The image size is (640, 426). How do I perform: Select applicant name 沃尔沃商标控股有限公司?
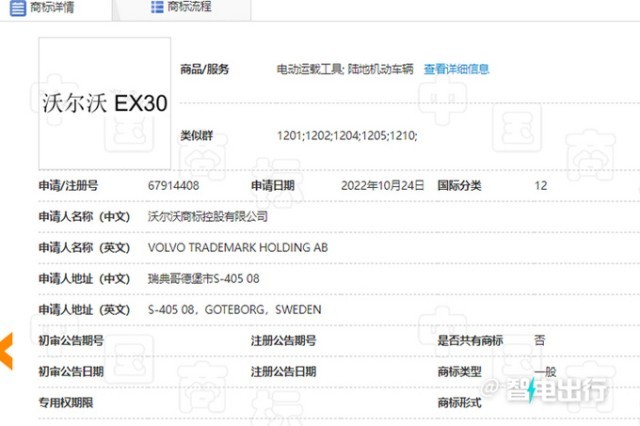208,216
